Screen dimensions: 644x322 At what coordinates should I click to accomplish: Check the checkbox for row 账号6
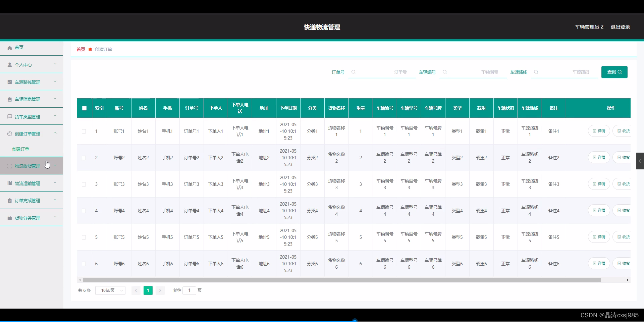[84, 264]
